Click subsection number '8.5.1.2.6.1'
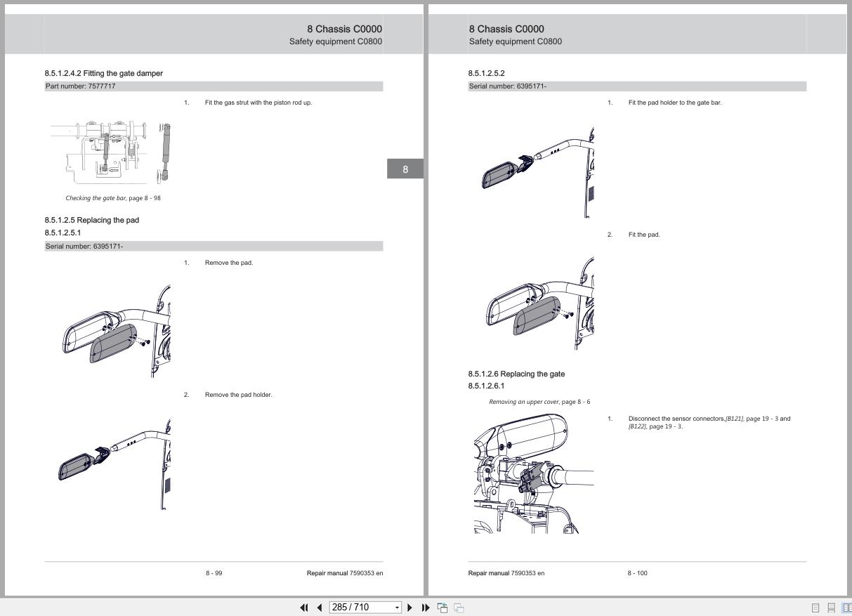The image size is (852, 616). pyautogui.click(x=487, y=386)
